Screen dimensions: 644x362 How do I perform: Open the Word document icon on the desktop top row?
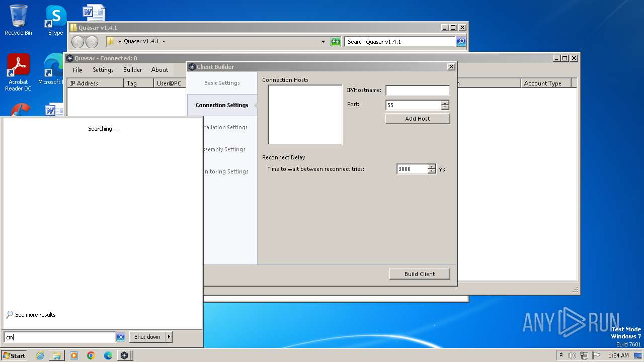coord(94,13)
